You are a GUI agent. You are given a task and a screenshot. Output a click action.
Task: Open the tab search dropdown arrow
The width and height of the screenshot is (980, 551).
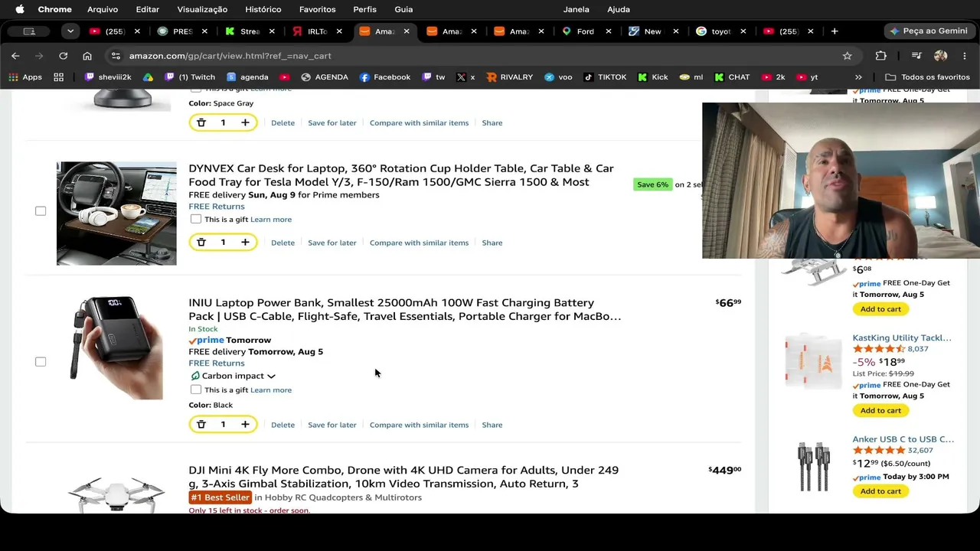(70, 31)
